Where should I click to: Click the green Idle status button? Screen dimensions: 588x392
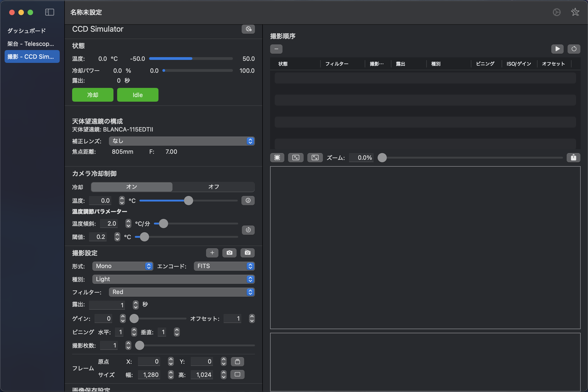138,95
